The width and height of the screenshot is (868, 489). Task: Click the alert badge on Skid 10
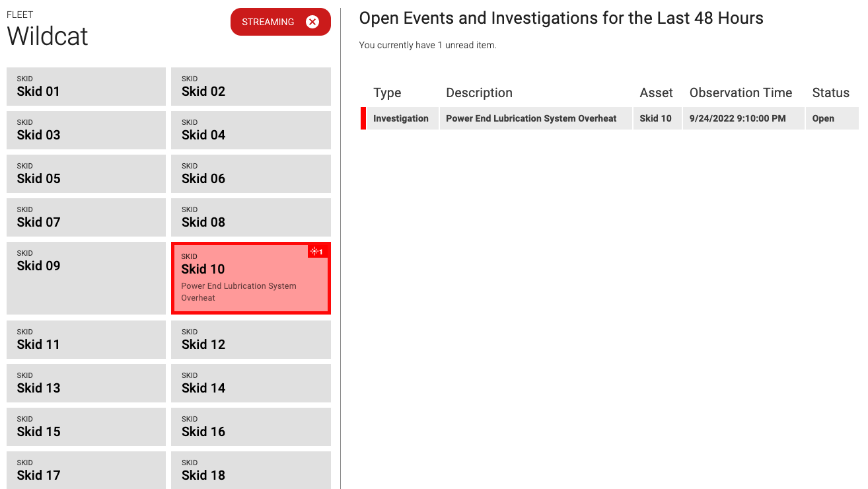[318, 252]
